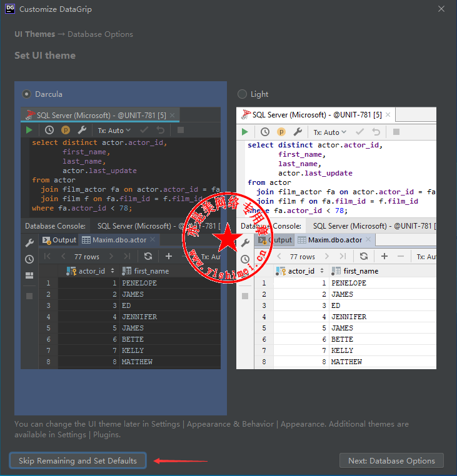Image resolution: width=457 pixels, height=476 pixels.
Task: Click the commit checkmark icon in Darcula toolbar
Action: (x=144, y=130)
